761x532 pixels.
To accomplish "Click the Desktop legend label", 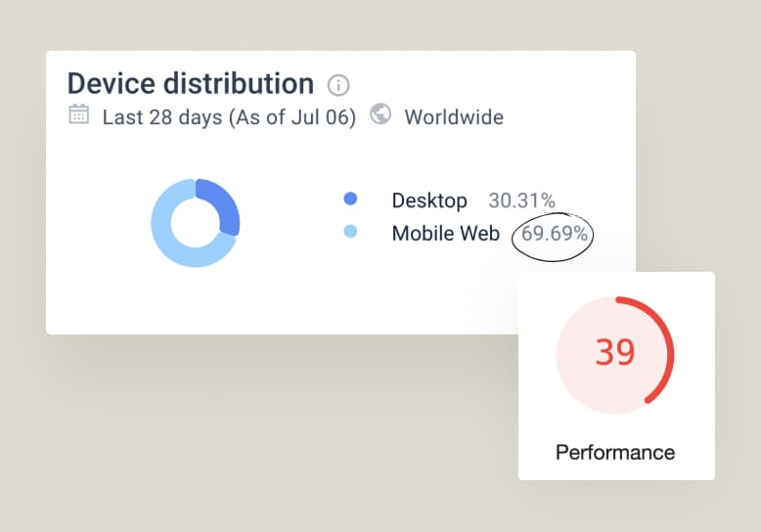I will click(x=429, y=200).
